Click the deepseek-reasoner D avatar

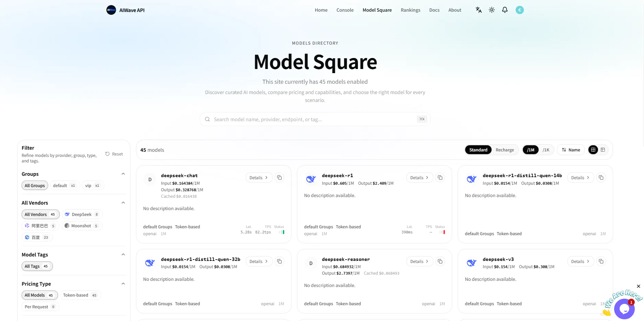pos(311,263)
